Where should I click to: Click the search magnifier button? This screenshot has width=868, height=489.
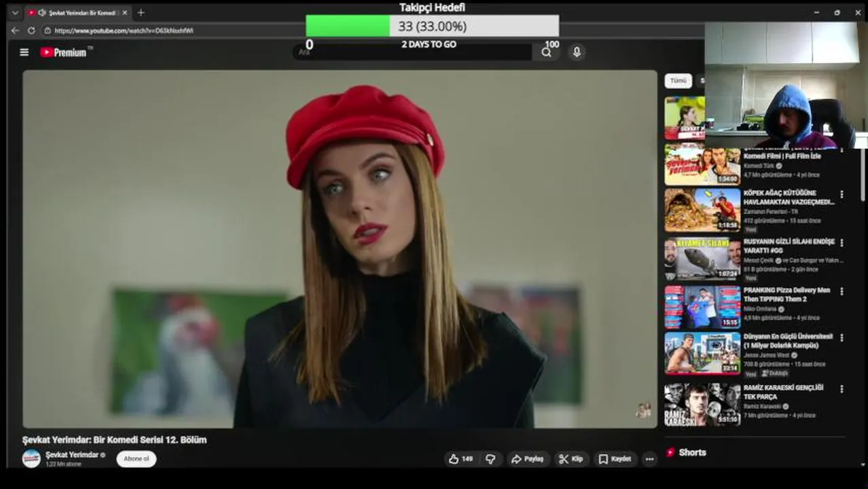pyautogui.click(x=546, y=52)
